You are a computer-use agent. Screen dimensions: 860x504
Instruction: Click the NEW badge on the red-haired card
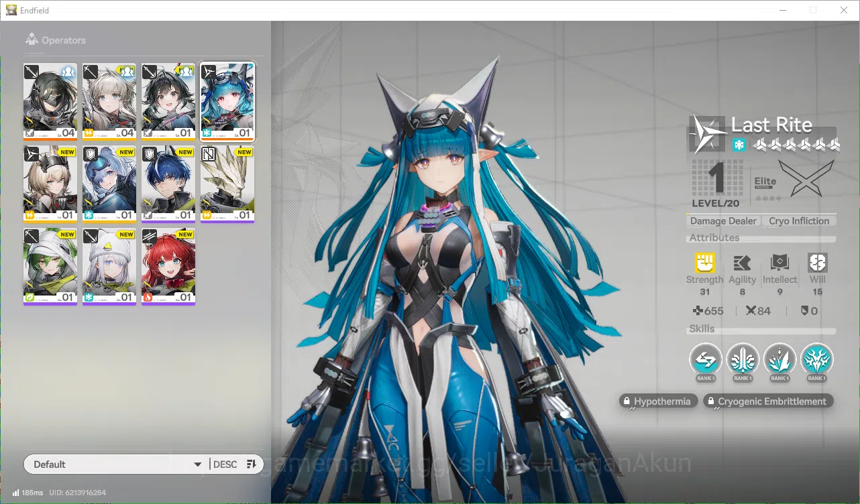(x=184, y=235)
